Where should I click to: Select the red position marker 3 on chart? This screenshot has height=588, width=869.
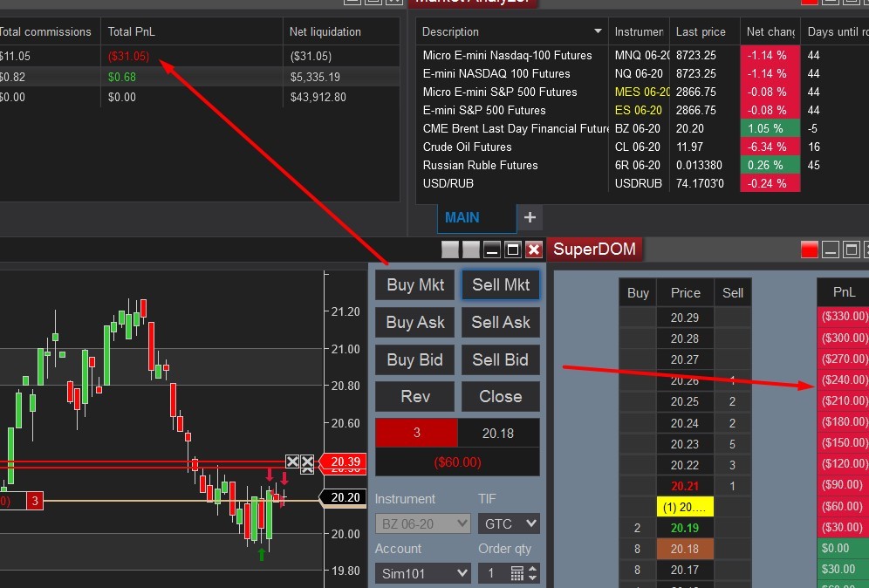pos(35,501)
